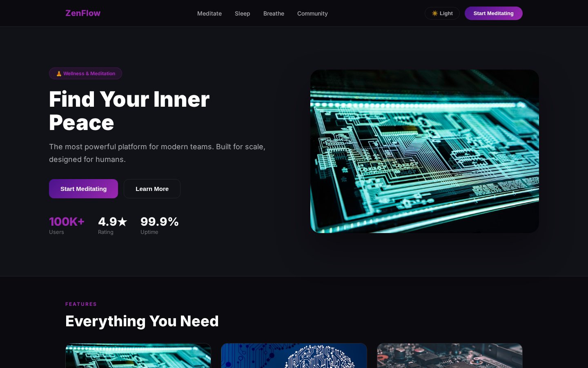This screenshot has height=368, width=588.
Task: Open Community nav link
Action: [312, 13]
